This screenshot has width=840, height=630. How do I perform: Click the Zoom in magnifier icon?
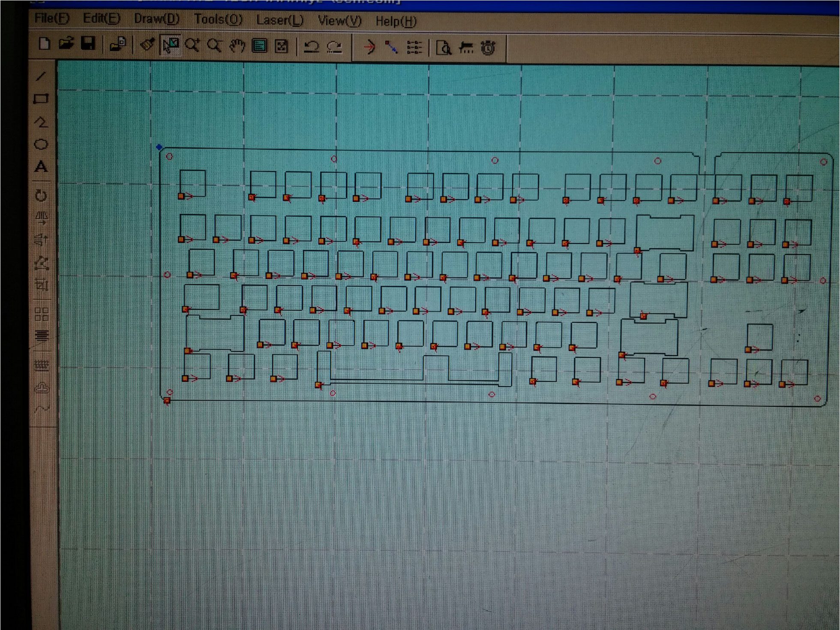[192, 45]
